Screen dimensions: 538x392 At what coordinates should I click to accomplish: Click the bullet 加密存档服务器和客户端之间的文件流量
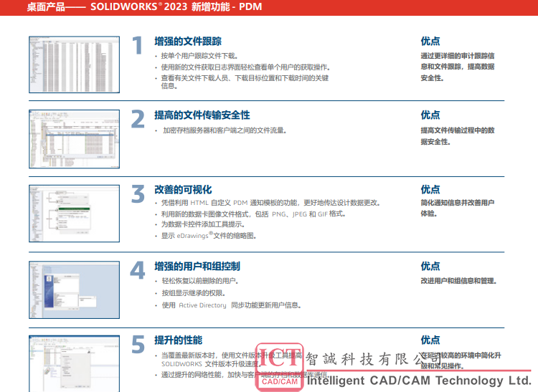[225, 130]
